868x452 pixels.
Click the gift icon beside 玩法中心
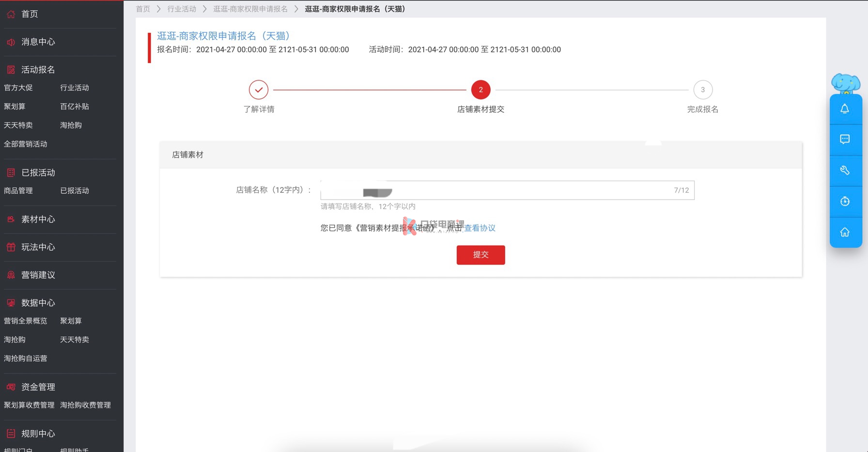pos(11,247)
